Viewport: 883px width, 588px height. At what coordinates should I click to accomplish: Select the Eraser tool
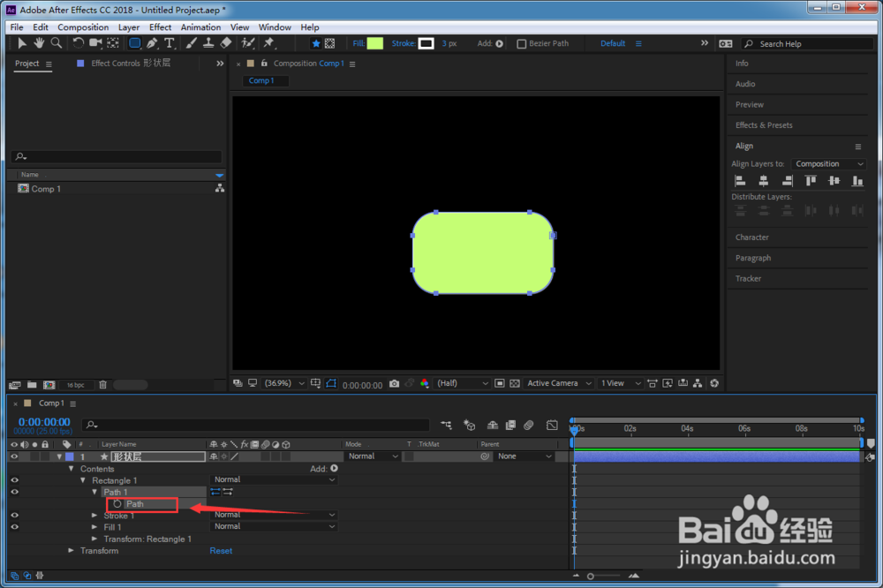[226, 42]
